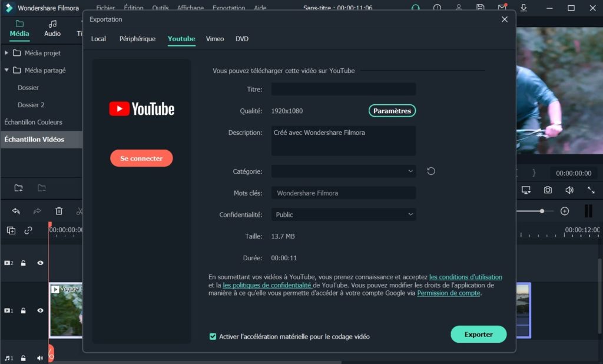Open the Média tab icon
This screenshot has height=364, width=603.
19,24
